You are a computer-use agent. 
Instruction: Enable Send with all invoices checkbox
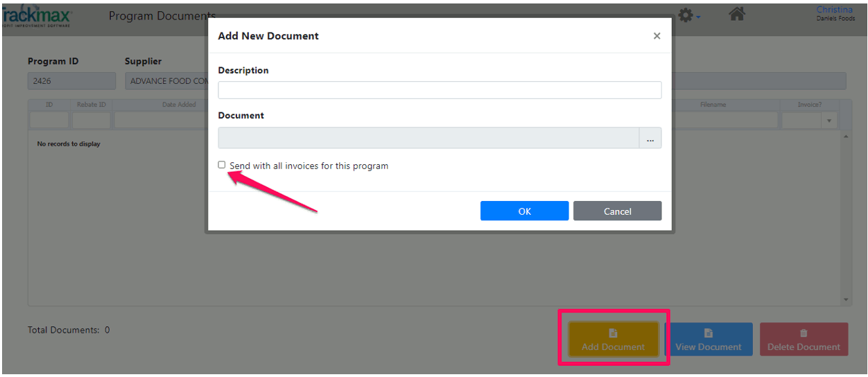click(x=222, y=165)
